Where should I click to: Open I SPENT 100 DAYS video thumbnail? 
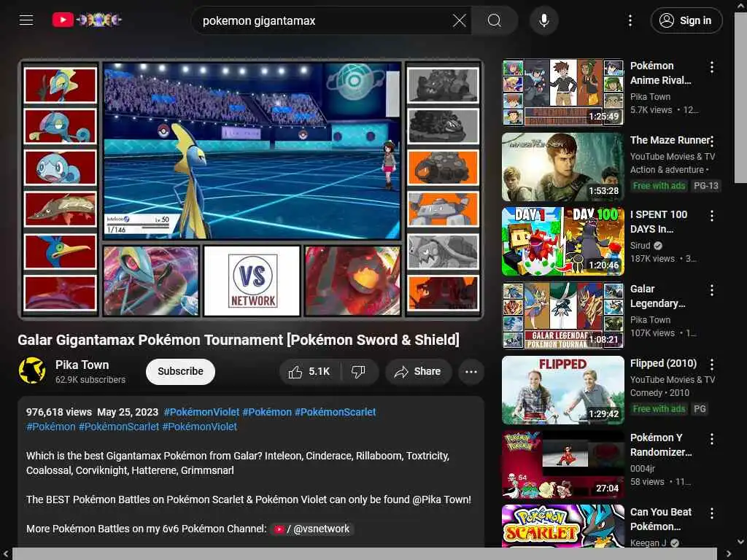pyautogui.click(x=563, y=241)
